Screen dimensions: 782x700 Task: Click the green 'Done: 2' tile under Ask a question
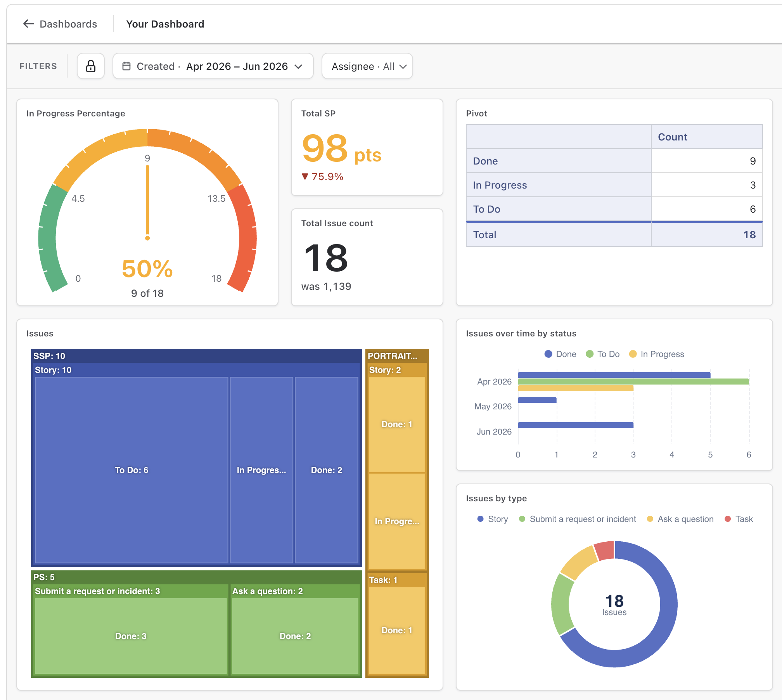click(x=295, y=636)
